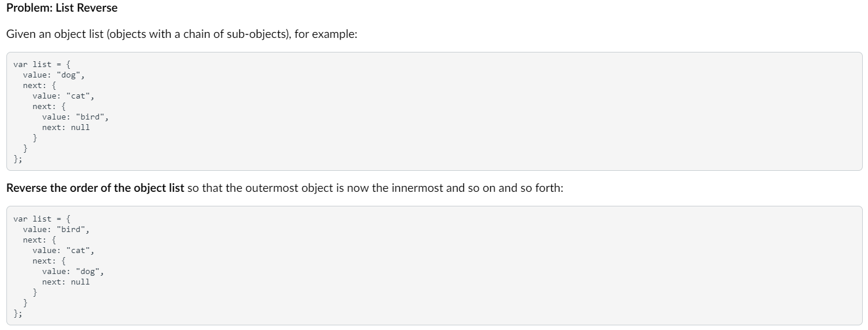Click the closing "};" of the first code block

point(18,159)
